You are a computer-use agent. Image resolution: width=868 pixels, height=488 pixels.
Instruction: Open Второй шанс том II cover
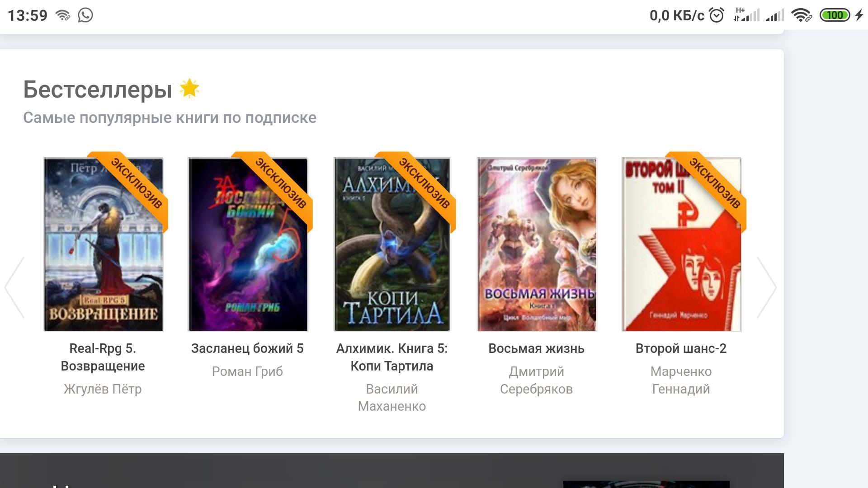[x=681, y=262]
